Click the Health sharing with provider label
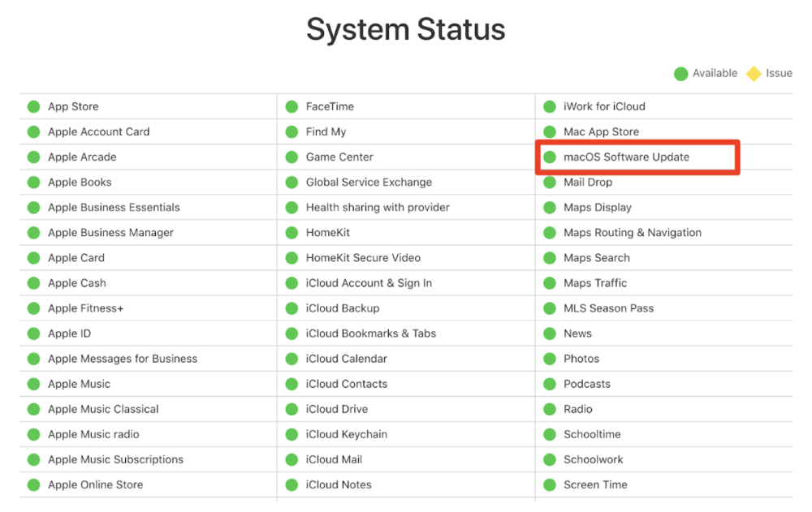Image resolution: width=812 pixels, height=512 pixels. pos(378,207)
